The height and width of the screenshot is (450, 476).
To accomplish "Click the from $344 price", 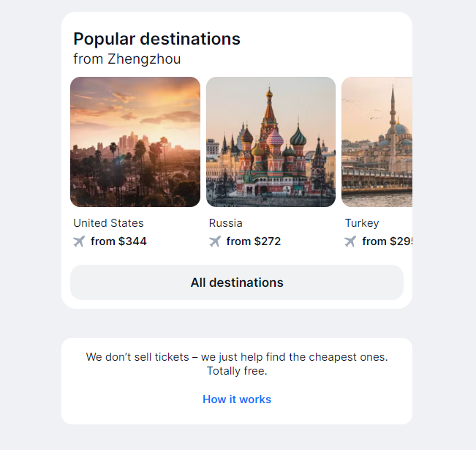I will coord(118,241).
